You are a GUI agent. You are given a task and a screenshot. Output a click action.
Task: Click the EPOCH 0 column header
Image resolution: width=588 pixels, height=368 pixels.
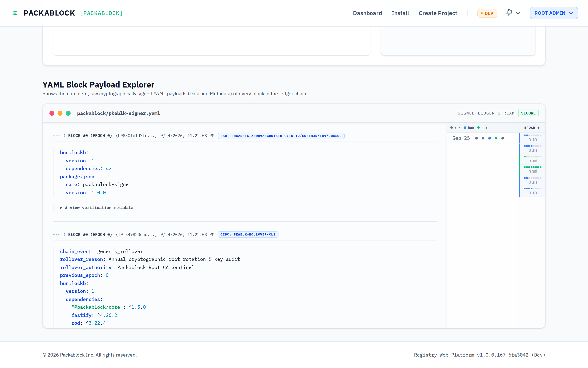tap(532, 128)
